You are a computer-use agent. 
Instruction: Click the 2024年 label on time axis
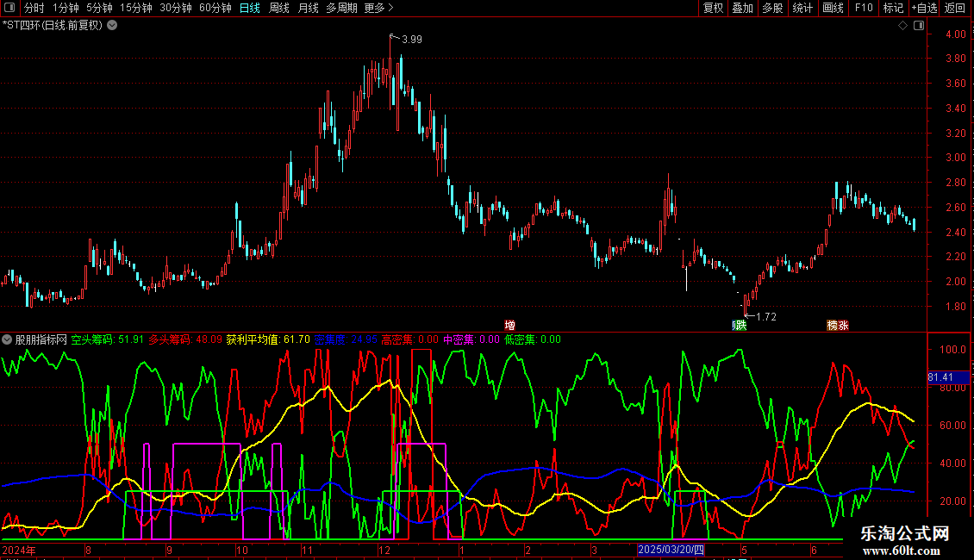19,550
